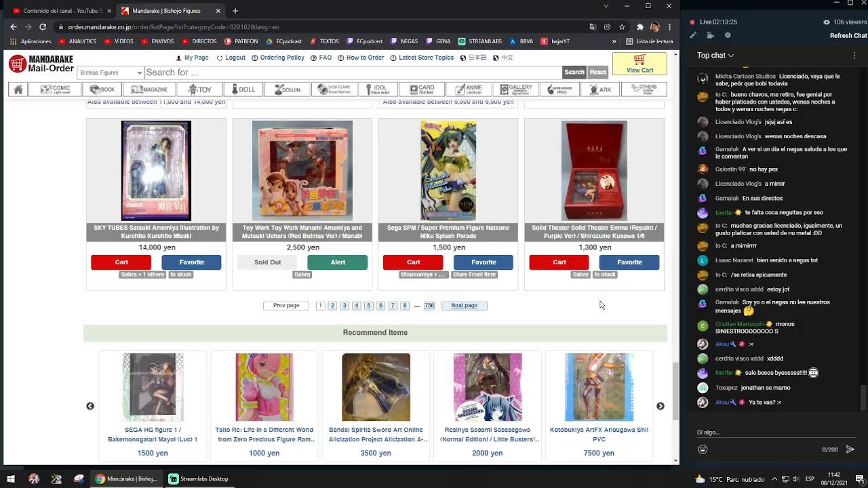Expand the Bishojo Figures category dropdown
This screenshot has height=488, width=868.
pyautogui.click(x=111, y=73)
